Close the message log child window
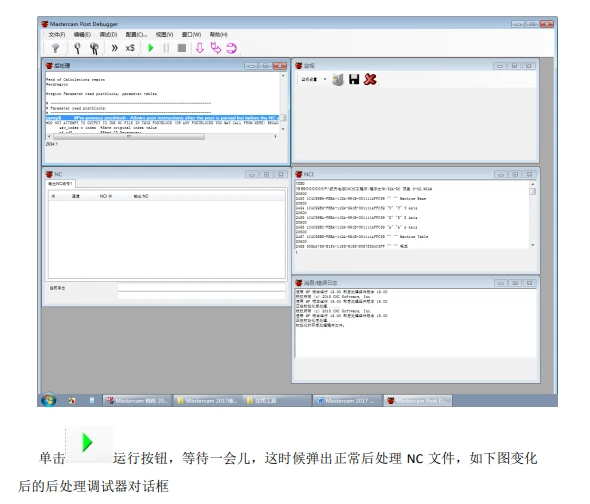This screenshot has width=590, height=504. (529, 283)
